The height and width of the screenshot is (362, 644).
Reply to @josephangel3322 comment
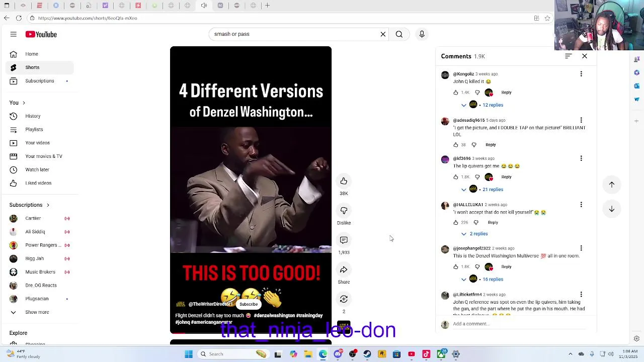point(506,267)
